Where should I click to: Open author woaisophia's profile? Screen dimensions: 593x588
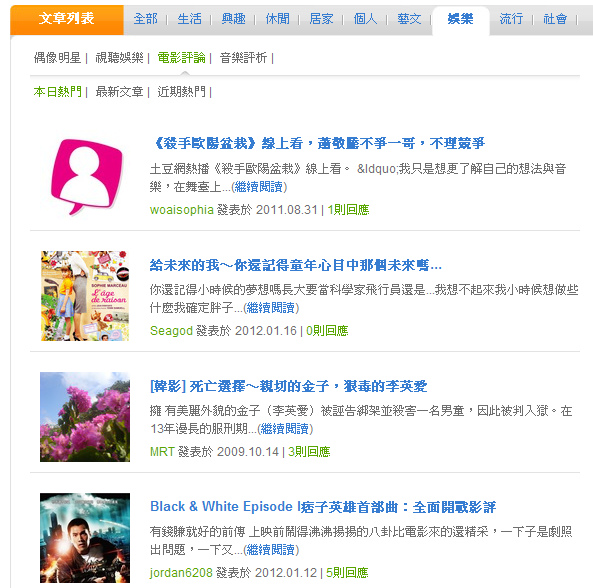coord(182,209)
